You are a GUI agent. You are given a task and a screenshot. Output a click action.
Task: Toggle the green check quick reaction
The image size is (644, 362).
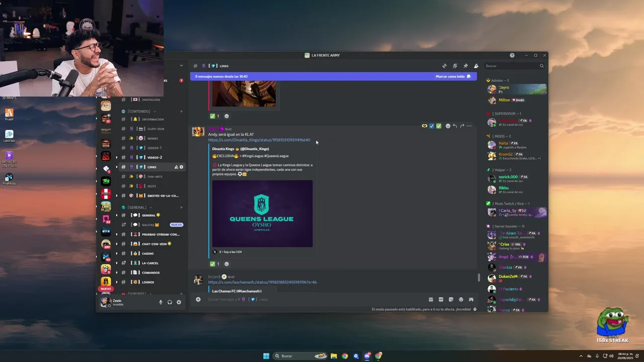pos(439,126)
